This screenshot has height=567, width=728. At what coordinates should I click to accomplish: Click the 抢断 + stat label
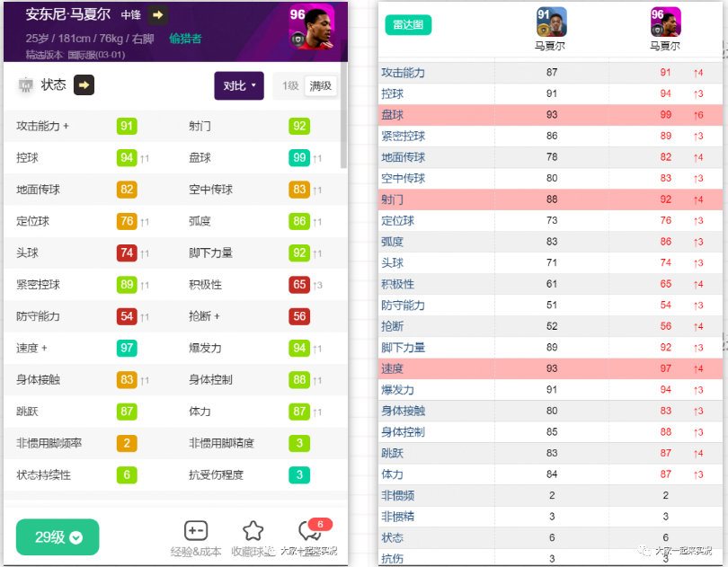pos(204,316)
